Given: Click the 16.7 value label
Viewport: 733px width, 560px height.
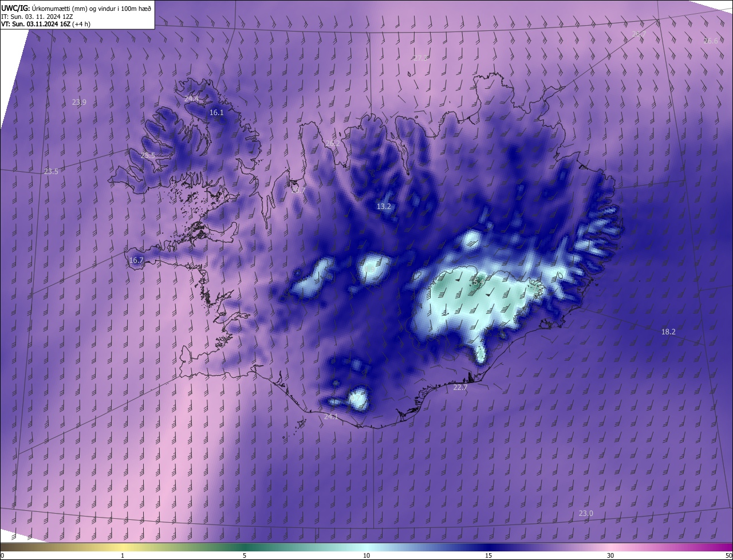Looking at the screenshot, I should click(136, 261).
